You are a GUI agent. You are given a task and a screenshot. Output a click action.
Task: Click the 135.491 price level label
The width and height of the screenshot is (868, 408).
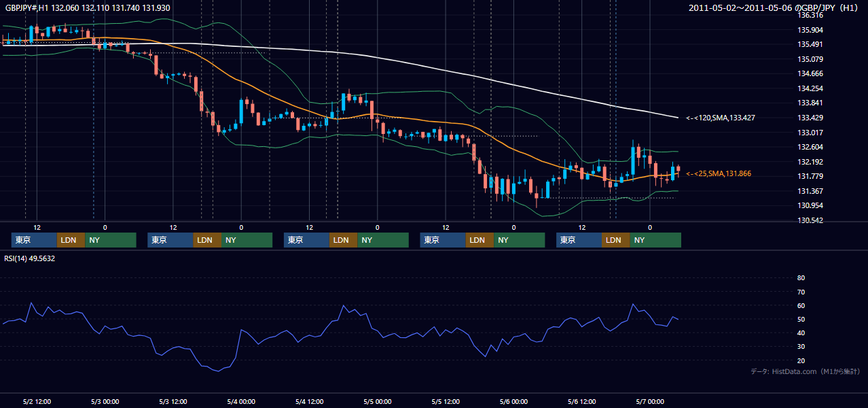tap(810, 44)
